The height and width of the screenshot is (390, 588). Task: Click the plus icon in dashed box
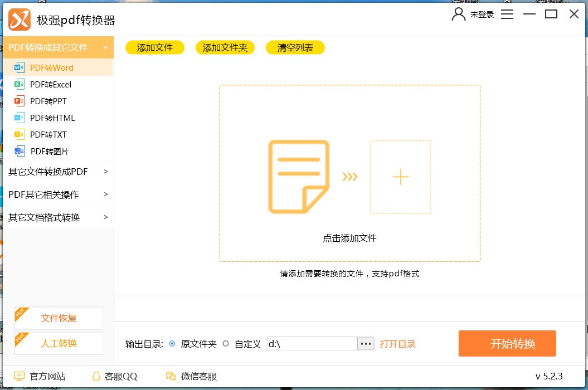tap(401, 177)
